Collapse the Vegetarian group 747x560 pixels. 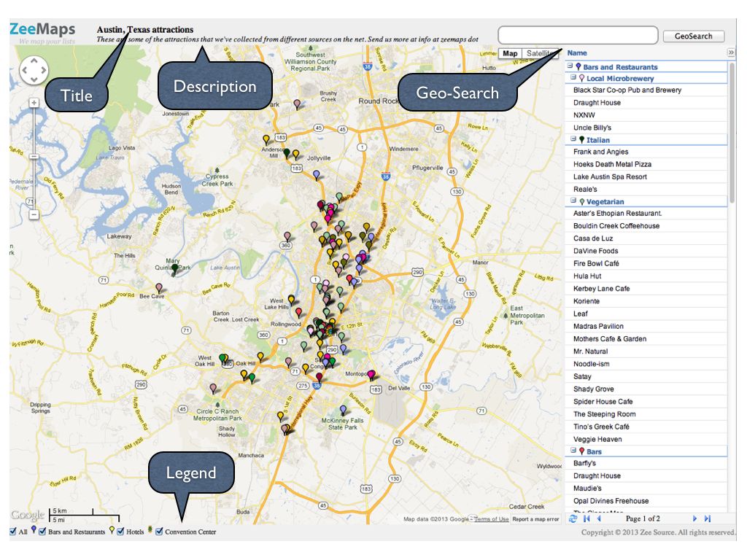tap(573, 201)
